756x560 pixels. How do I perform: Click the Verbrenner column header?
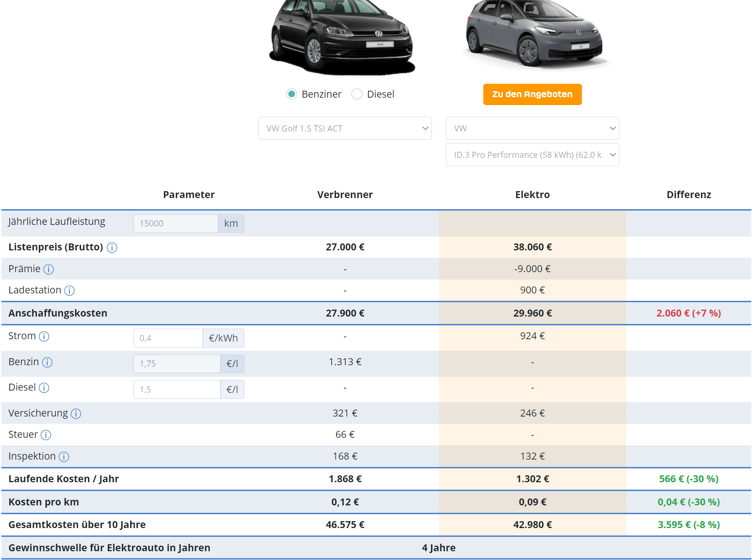tap(345, 195)
